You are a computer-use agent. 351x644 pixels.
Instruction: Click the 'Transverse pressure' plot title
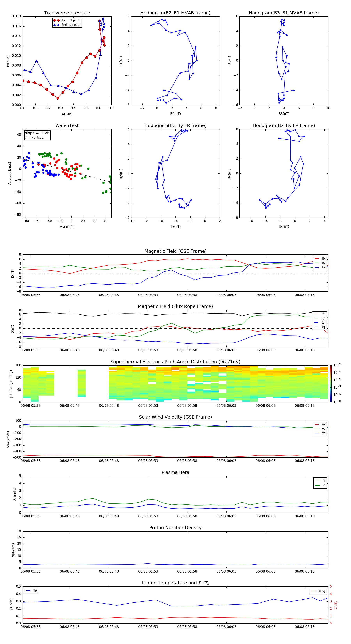(x=67, y=13)
